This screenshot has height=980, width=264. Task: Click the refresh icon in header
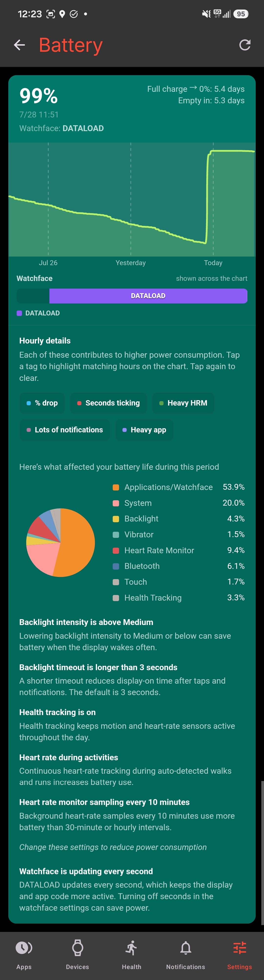point(245,45)
